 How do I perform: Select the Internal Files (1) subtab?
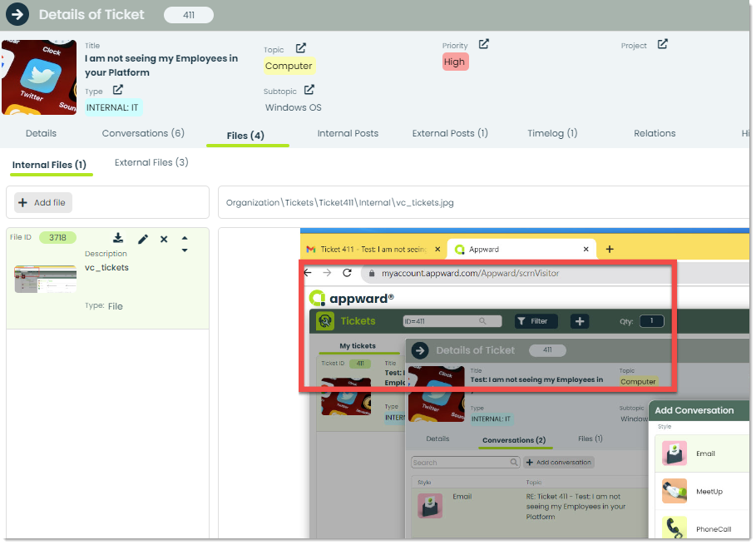tap(49, 165)
